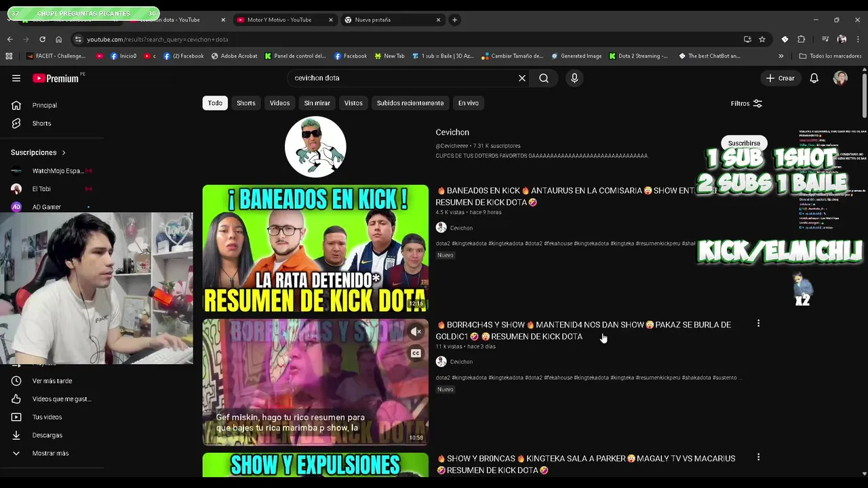The image size is (868, 488).
Task: Select the Subidos recientemente chip
Action: point(410,103)
